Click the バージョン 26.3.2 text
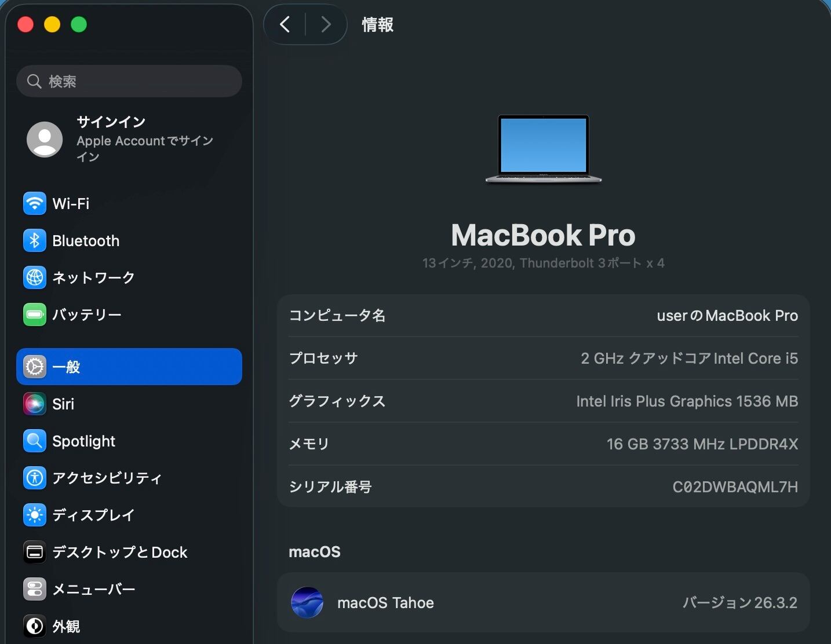 click(x=740, y=603)
